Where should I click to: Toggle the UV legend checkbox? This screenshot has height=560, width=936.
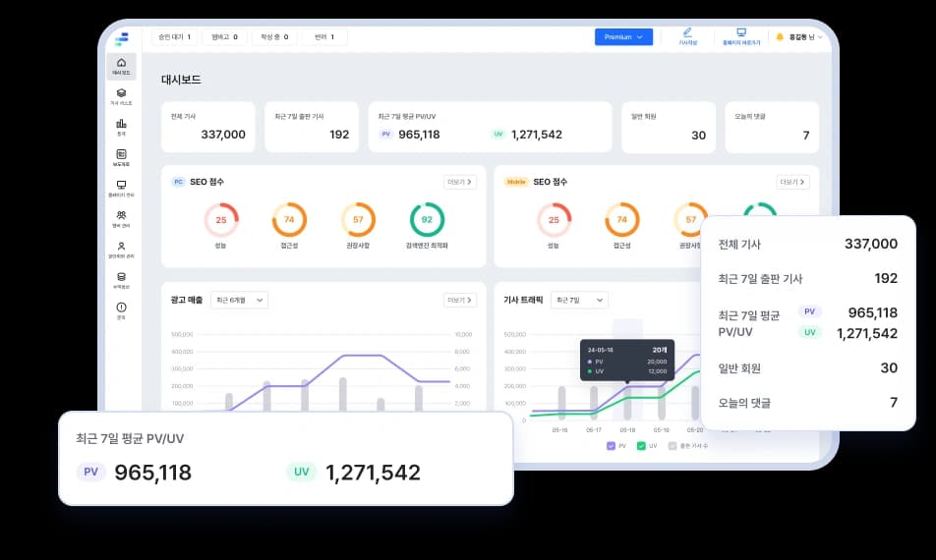click(x=641, y=445)
